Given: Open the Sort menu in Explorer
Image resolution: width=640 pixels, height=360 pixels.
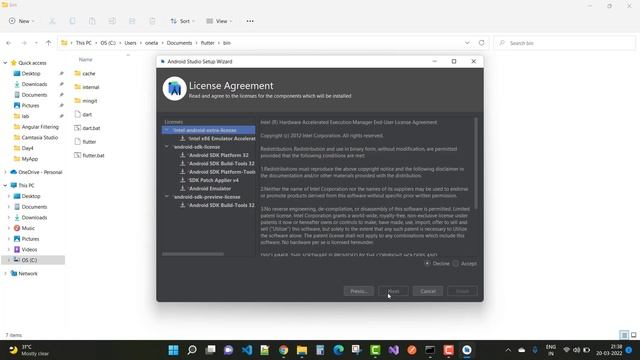Looking at the screenshot, I should (182, 21).
